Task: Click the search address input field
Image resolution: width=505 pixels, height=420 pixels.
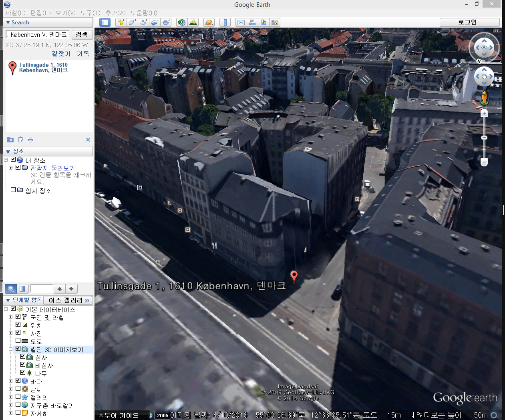Action: pyautogui.click(x=37, y=35)
